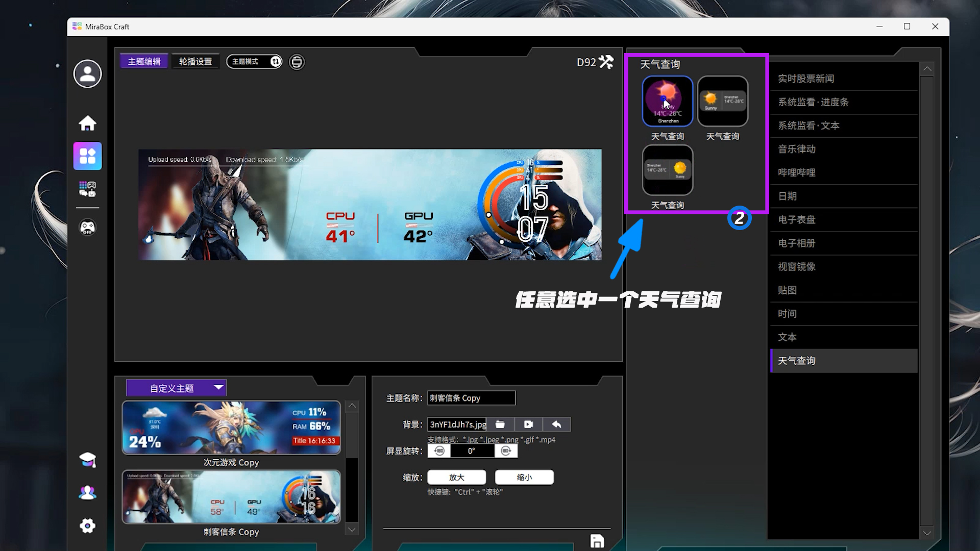This screenshot has width=980, height=551.
Task: Select the 次元游戏 Copy theme thumbnail
Action: point(231,428)
